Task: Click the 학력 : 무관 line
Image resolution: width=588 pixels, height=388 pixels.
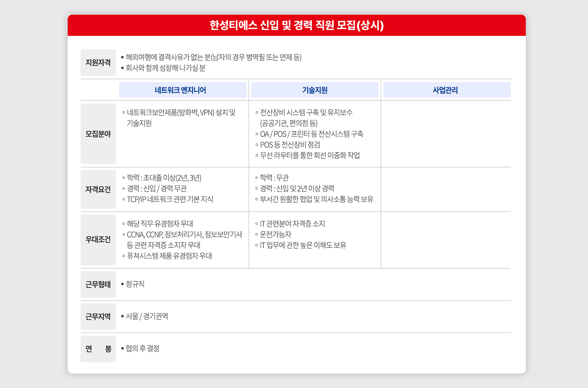Action: pos(274,178)
